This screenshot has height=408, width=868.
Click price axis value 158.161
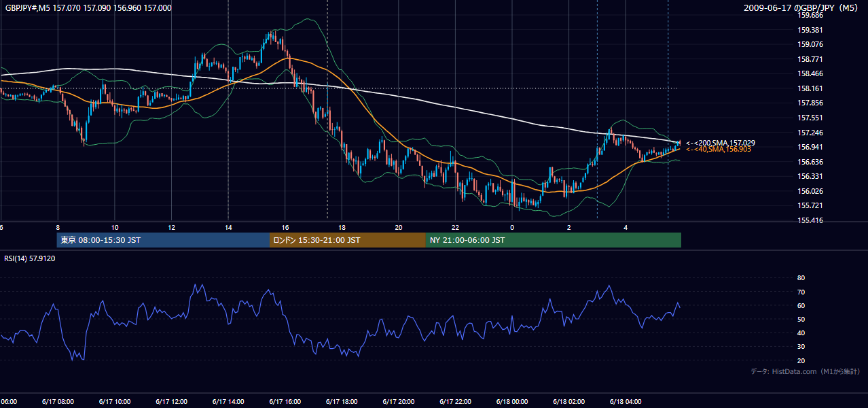[811, 88]
